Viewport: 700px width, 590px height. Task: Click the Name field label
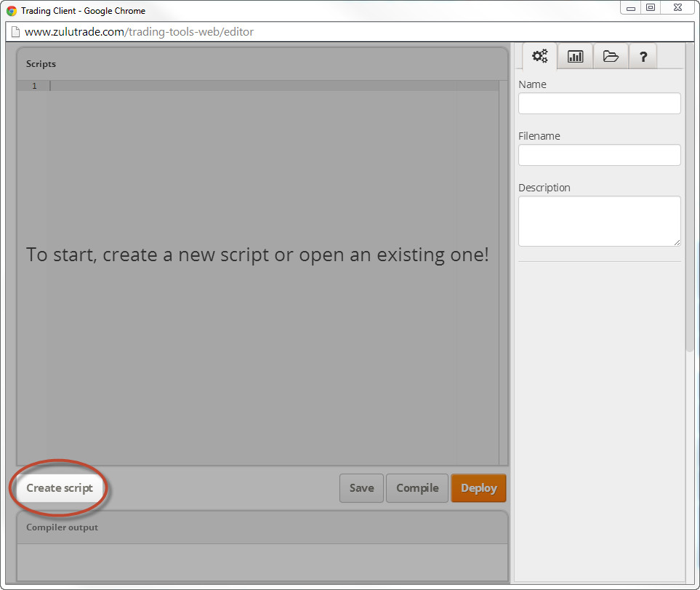[x=532, y=84]
